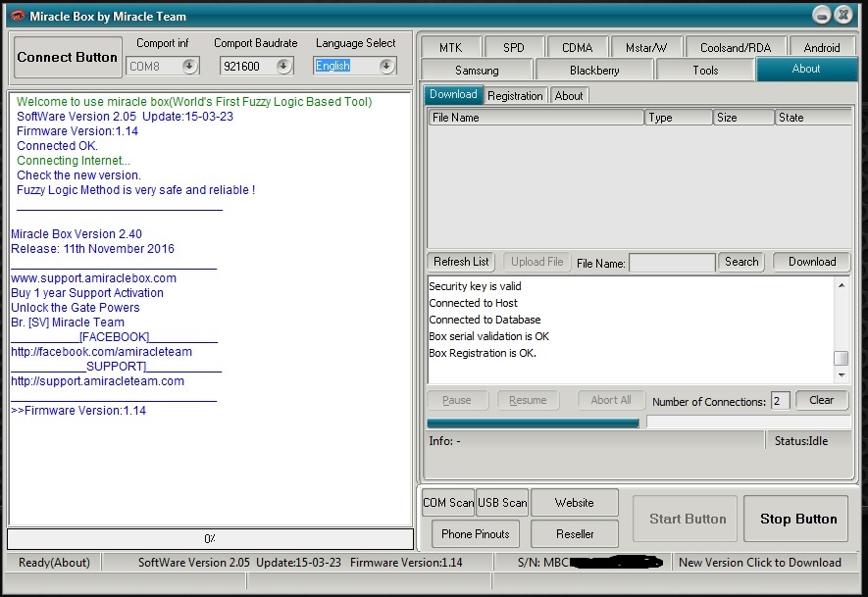The height and width of the screenshot is (597, 868).
Task: Open the Website button
Action: tap(575, 502)
